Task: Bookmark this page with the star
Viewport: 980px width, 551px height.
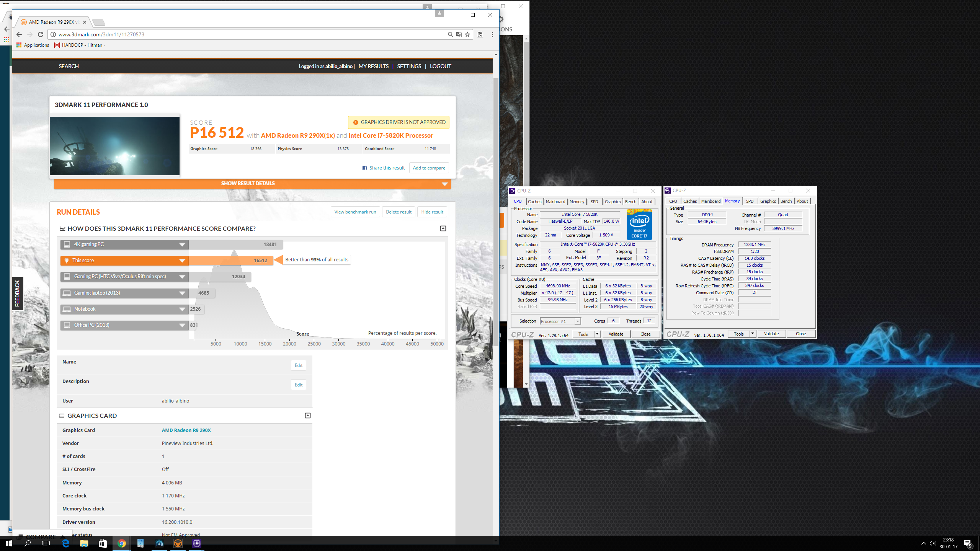Action: (467, 34)
